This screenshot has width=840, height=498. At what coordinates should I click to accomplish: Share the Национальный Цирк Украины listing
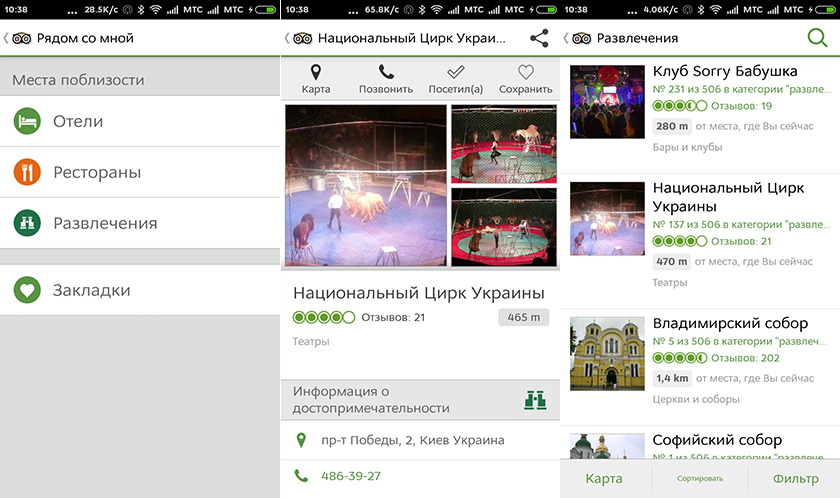tap(539, 38)
